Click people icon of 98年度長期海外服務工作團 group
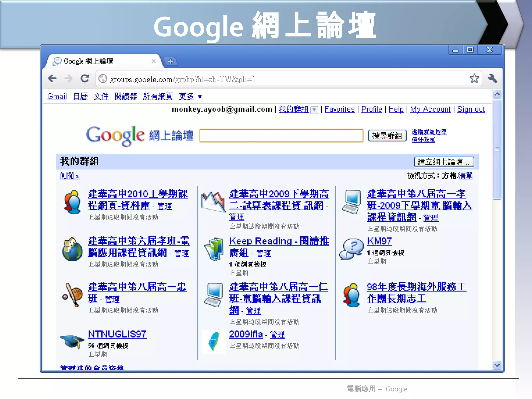 click(351, 295)
